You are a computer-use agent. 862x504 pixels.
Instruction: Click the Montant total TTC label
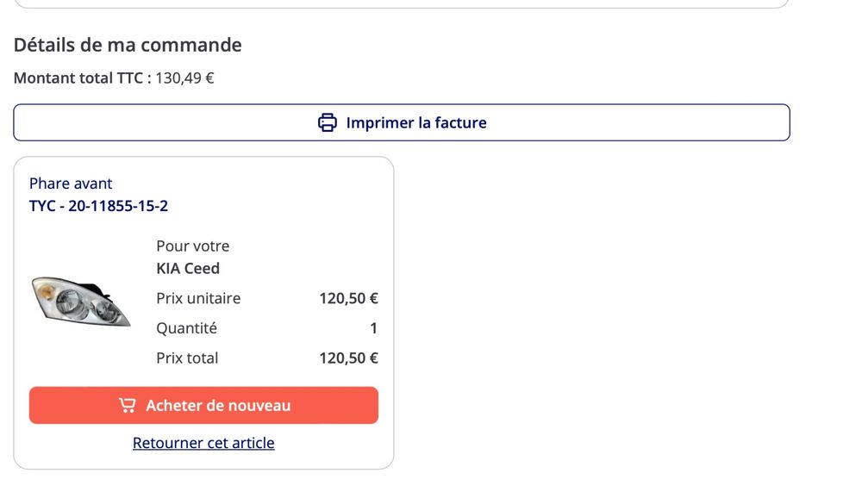pos(83,78)
